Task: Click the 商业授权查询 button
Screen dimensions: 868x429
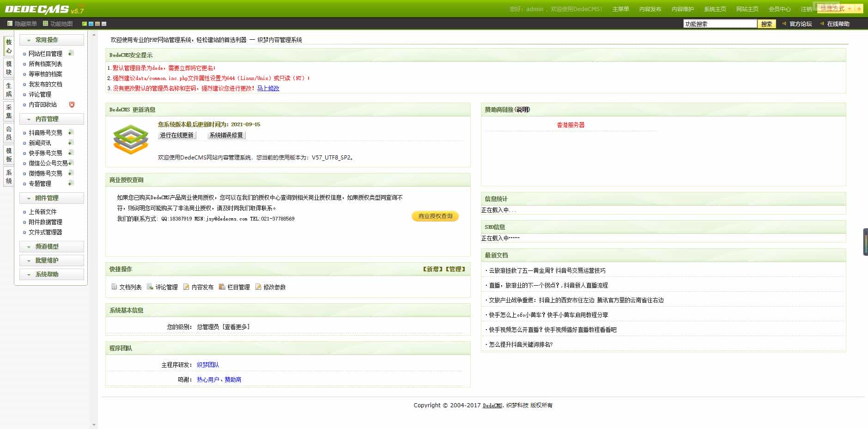Action: [x=435, y=216]
